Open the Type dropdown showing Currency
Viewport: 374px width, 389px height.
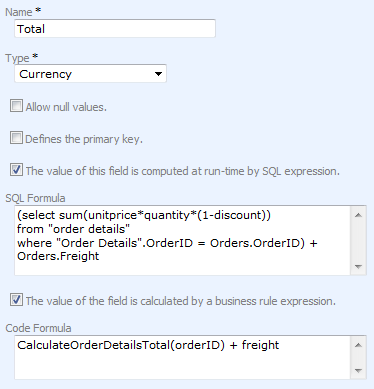tap(90, 74)
